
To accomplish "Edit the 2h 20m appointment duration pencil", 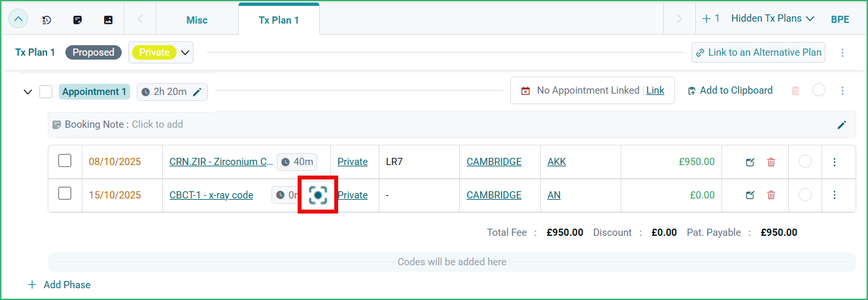I will (x=198, y=92).
